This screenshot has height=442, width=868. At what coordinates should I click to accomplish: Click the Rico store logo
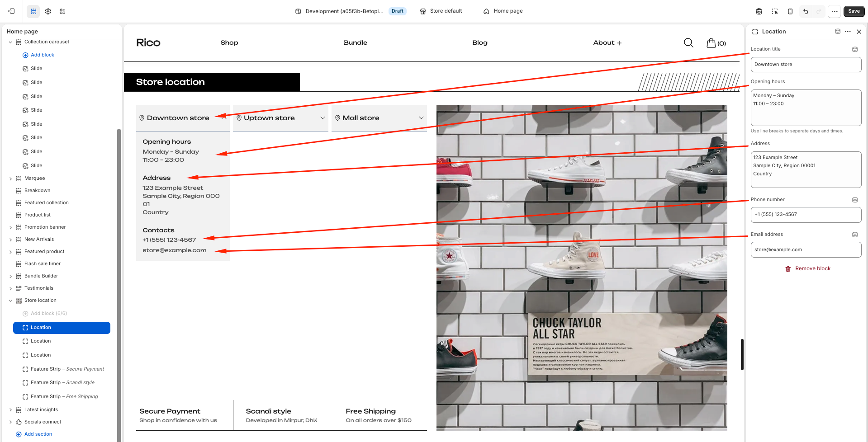tap(148, 42)
